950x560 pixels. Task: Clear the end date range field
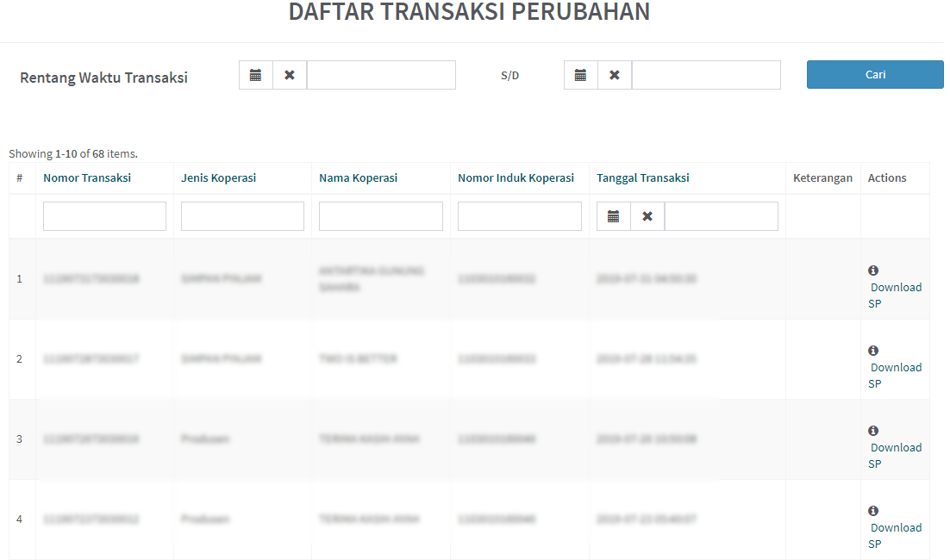coord(615,75)
